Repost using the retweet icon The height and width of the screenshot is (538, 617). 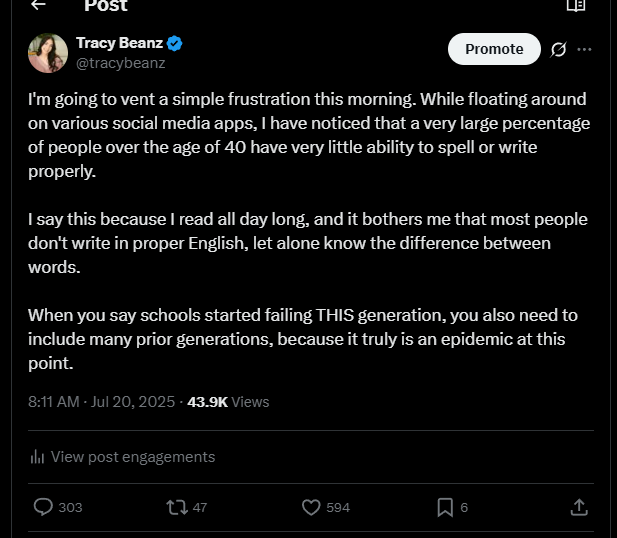click(176, 507)
